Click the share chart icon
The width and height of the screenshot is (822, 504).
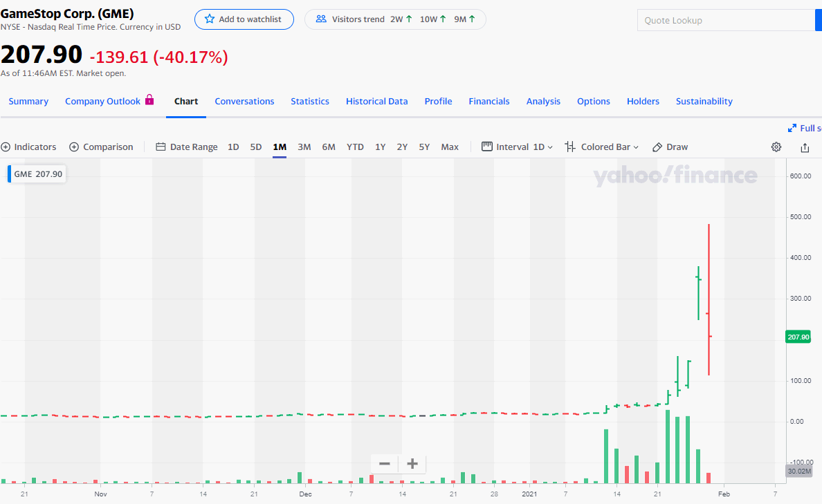pyautogui.click(x=805, y=148)
